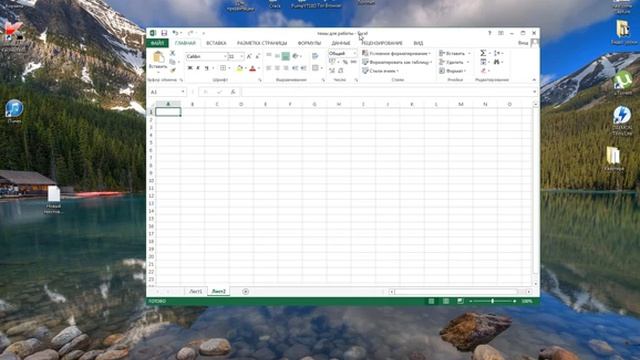Switch to ДАННЫЕ ribbon tab
Image resolution: width=640 pixels, height=360 pixels.
(x=340, y=43)
